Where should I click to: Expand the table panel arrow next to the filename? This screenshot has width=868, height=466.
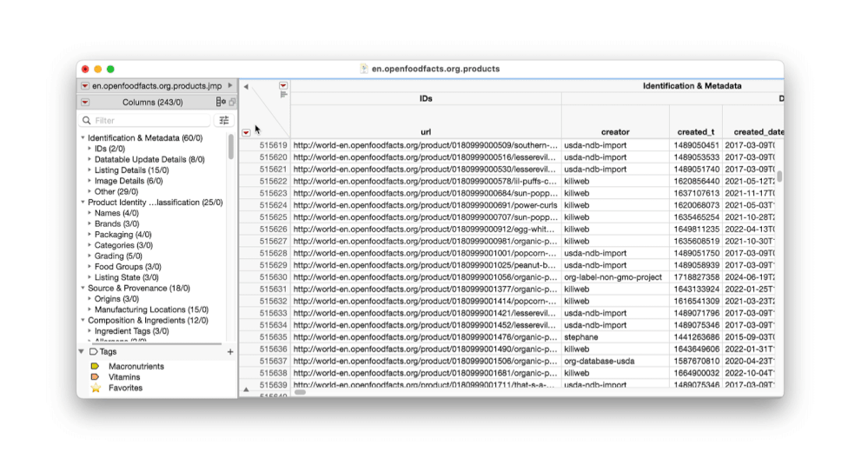pos(230,85)
